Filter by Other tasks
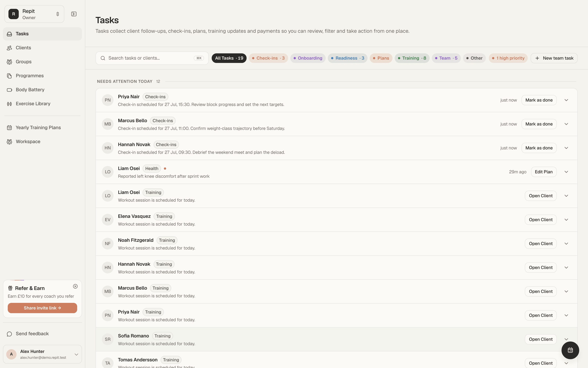The image size is (588, 368). coord(474,58)
